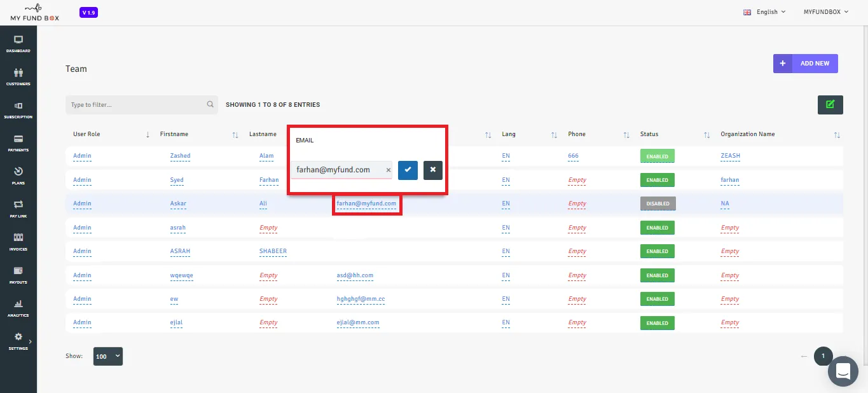
Task: Open the English language dropdown
Action: pos(764,11)
